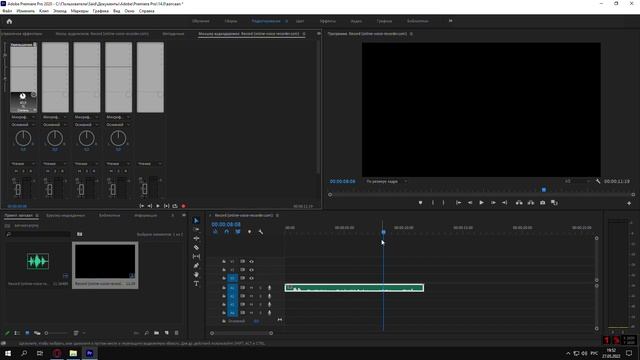Adjust the first mixer track pan knob
The image size is (640, 360).
[x=23, y=138]
